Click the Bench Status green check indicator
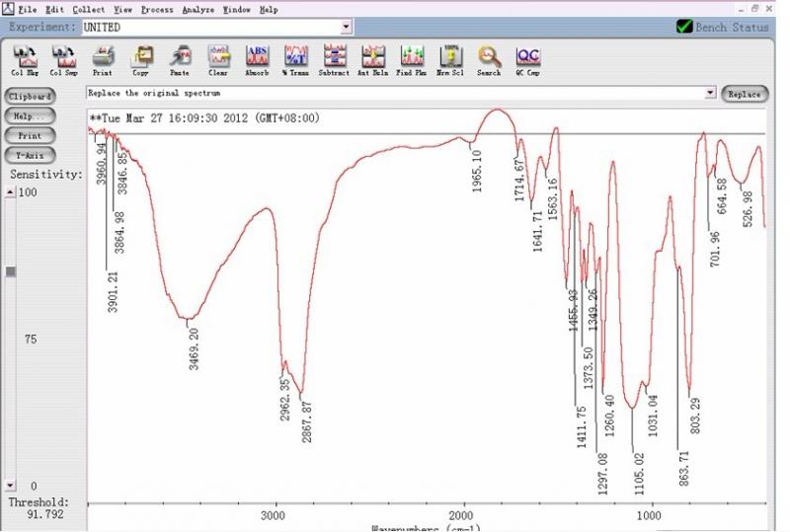The image size is (790, 532). click(x=684, y=27)
